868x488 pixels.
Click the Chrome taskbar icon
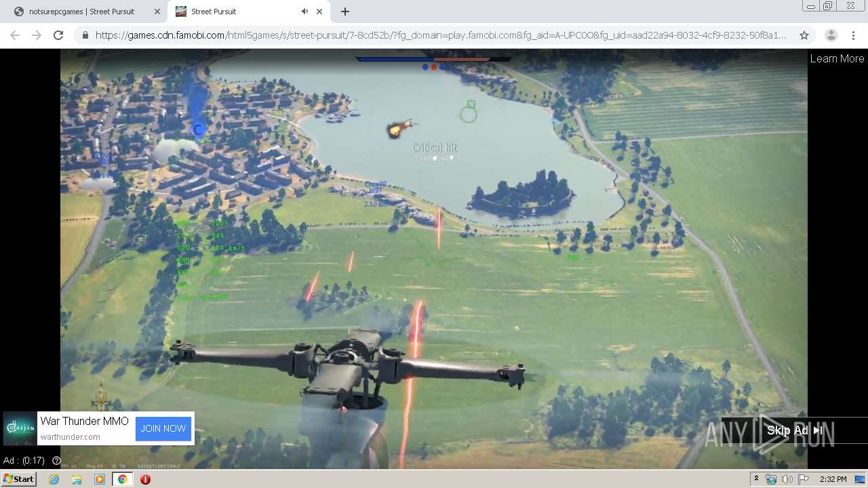(x=123, y=479)
